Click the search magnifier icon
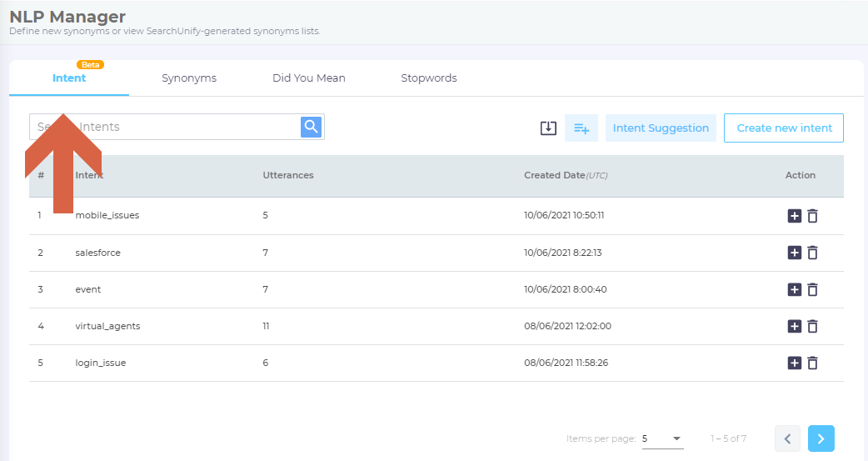 coord(311,127)
